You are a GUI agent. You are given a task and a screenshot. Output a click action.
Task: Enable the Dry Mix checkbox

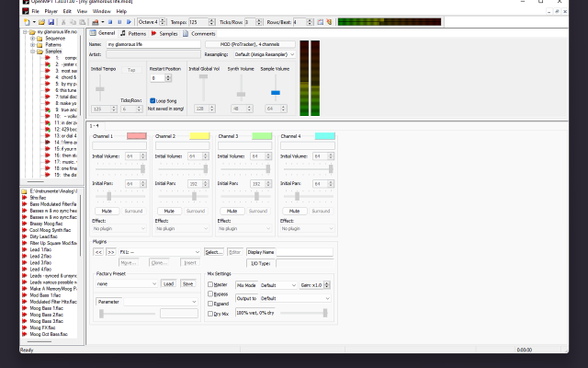pyautogui.click(x=210, y=314)
